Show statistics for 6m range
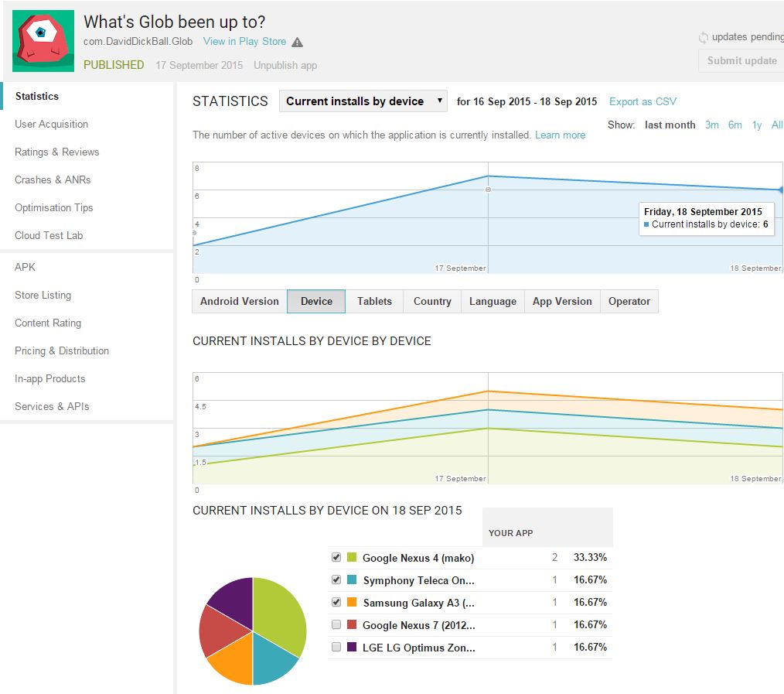 click(735, 125)
